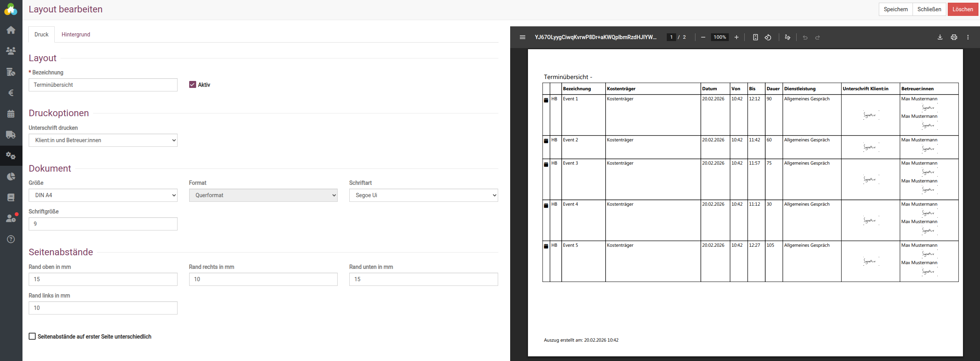980x361 pixels.
Task: Uncheck the Aktiv checkbox
Action: [x=192, y=85]
